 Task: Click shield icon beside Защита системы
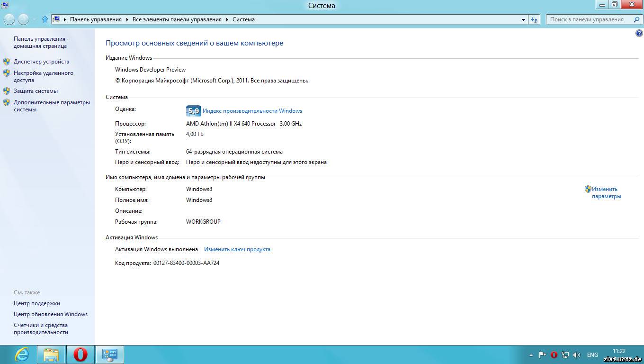pyautogui.click(x=7, y=91)
